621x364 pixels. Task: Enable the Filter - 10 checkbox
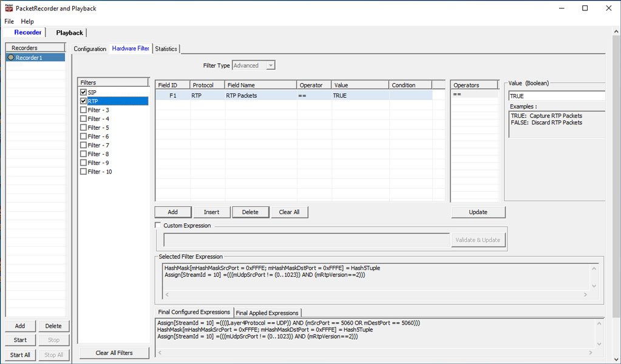coord(83,172)
